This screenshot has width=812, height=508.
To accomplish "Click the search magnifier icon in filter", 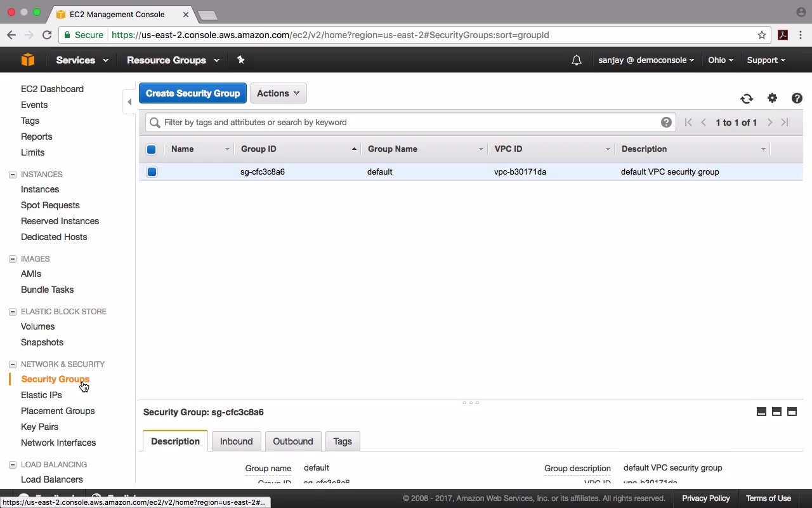I will pos(155,123).
